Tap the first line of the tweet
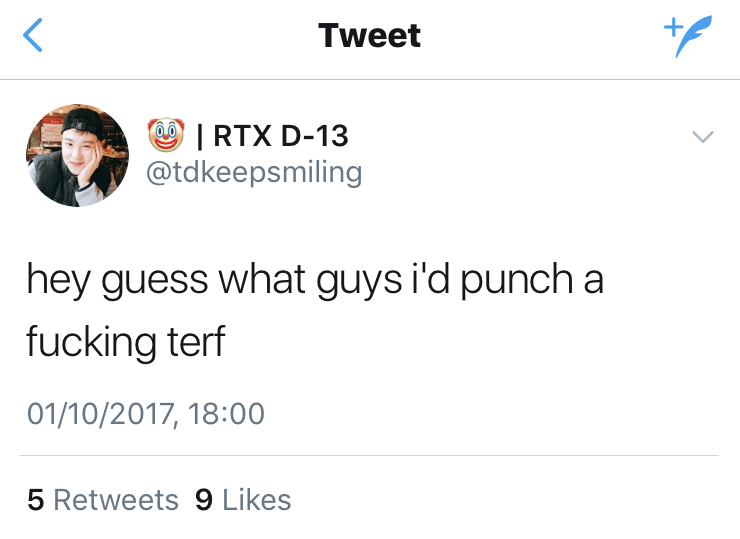The image size is (740, 539). click(x=314, y=279)
